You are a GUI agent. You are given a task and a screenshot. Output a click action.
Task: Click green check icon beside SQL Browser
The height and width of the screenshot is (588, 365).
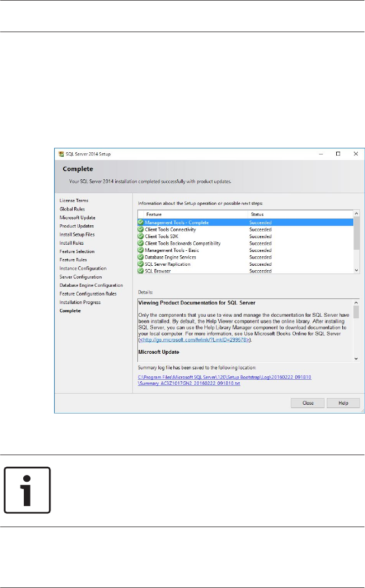click(x=141, y=271)
